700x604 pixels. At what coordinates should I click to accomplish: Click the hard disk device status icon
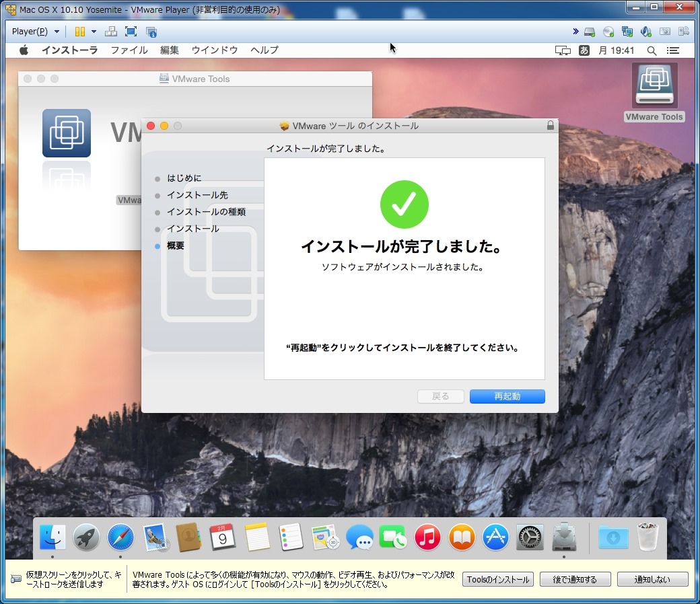click(590, 32)
